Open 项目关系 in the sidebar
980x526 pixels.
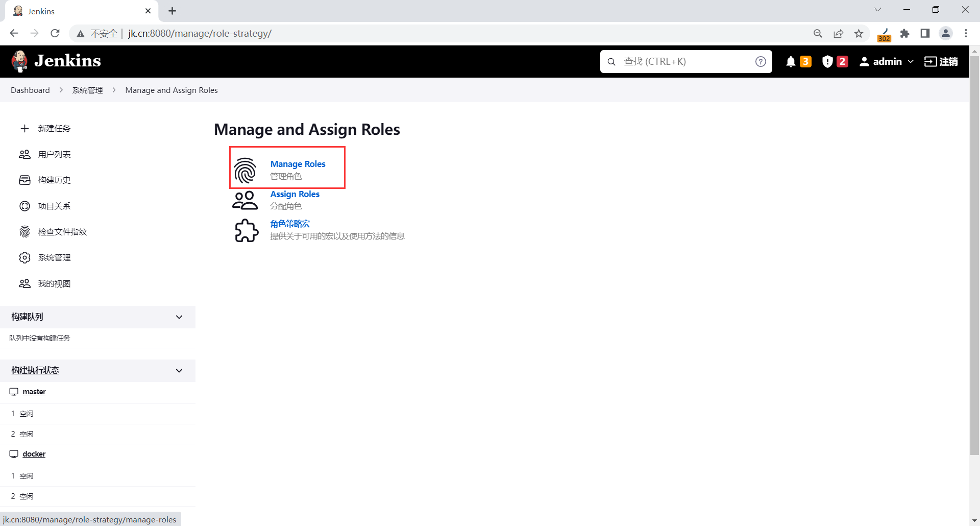coord(54,206)
